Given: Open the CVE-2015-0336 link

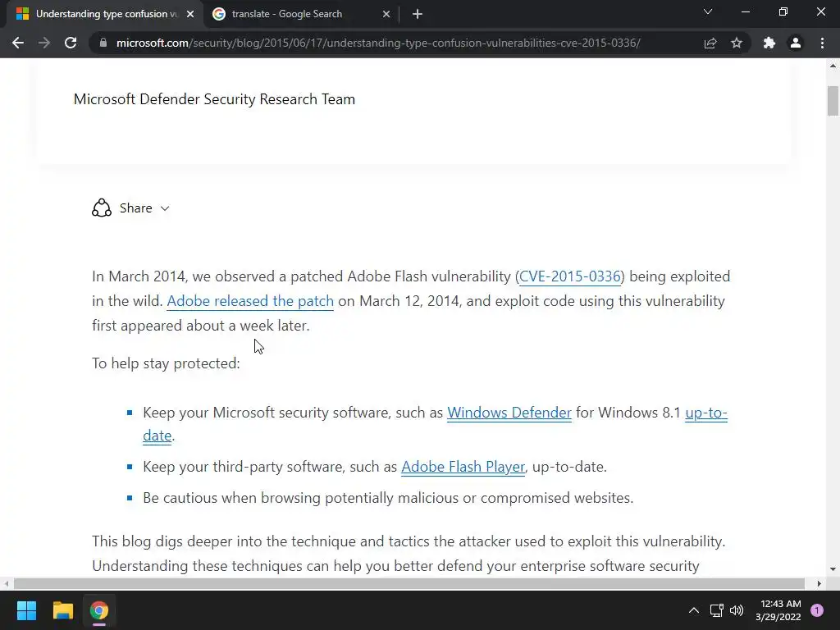Looking at the screenshot, I should pyautogui.click(x=569, y=276).
